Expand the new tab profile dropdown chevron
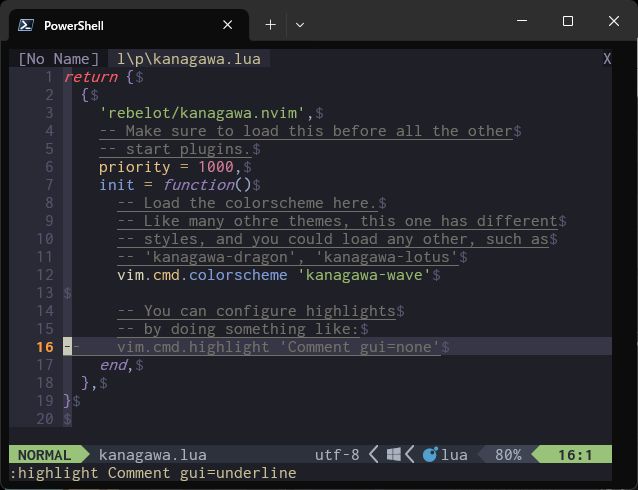 (299, 25)
